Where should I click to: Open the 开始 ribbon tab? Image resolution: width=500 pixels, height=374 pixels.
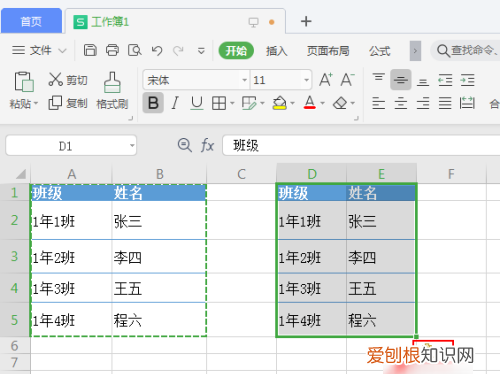[x=236, y=51]
